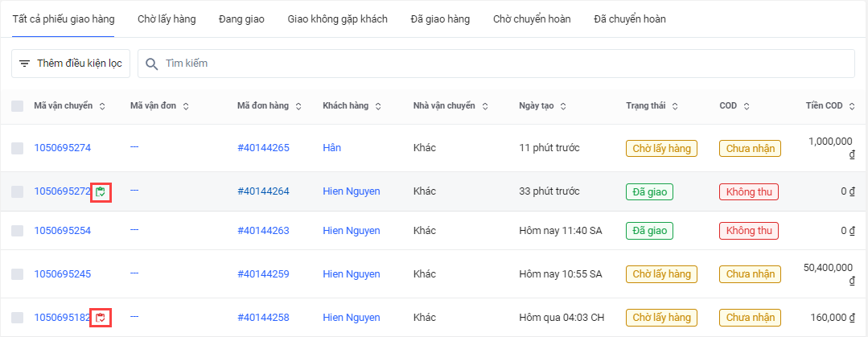Toggle the select-all header checkbox
Image resolution: width=868 pixels, height=337 pixels.
coord(18,106)
